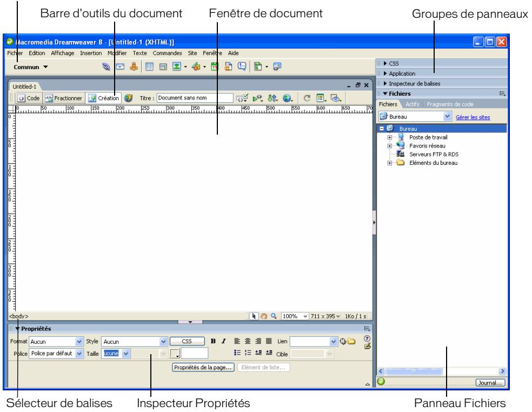Insert a table icon

click(x=149, y=67)
